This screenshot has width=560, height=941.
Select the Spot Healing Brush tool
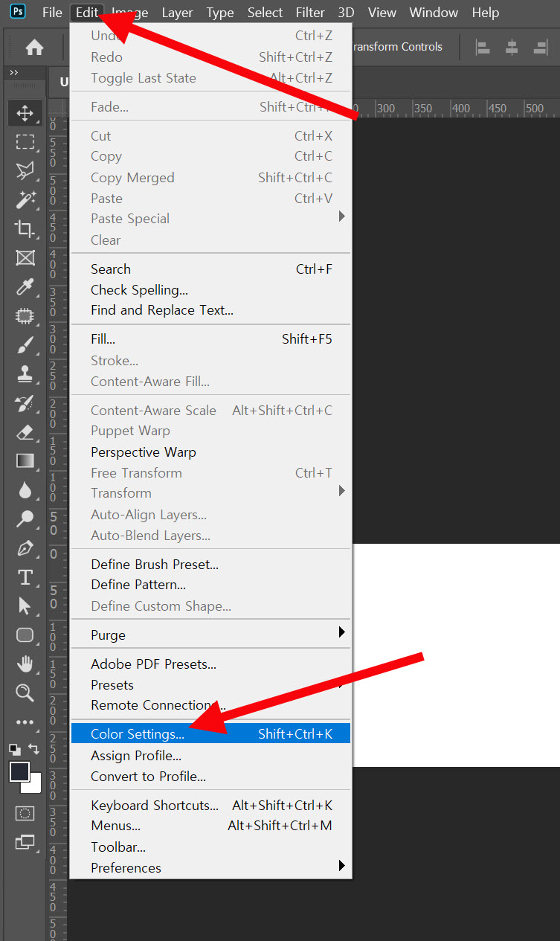(25, 316)
